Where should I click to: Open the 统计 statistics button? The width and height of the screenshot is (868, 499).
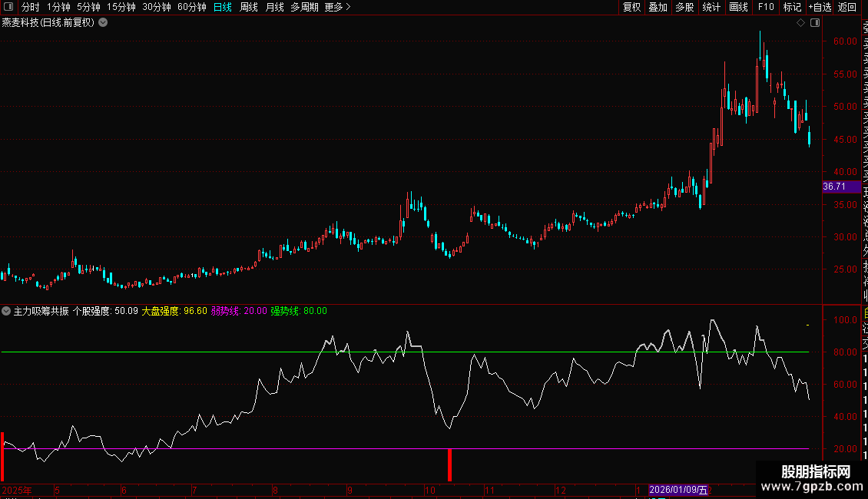tap(711, 7)
